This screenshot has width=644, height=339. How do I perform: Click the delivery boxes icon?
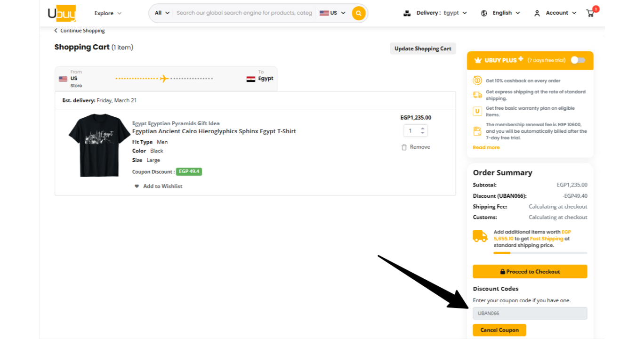(x=407, y=13)
